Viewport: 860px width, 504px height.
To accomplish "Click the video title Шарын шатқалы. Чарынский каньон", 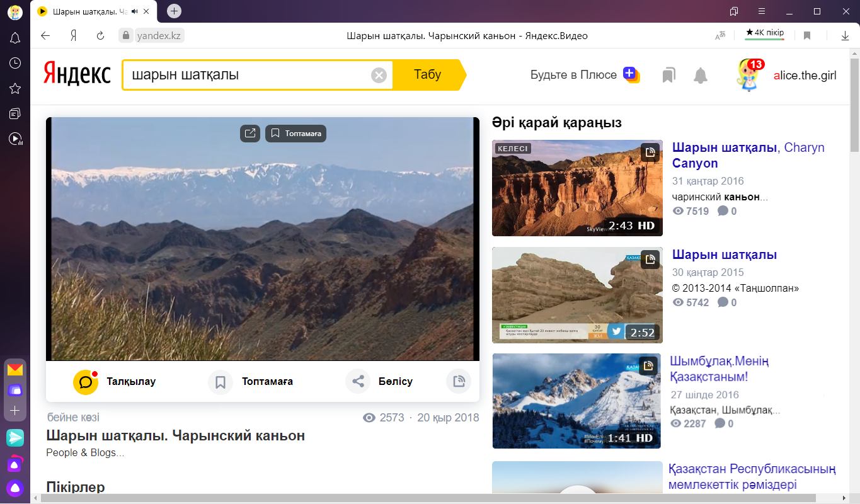I will point(176,435).
